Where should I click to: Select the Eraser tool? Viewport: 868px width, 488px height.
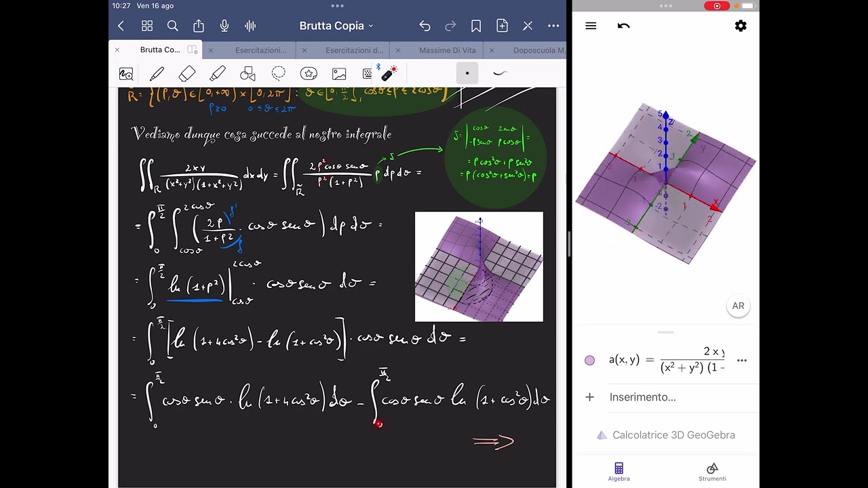187,74
